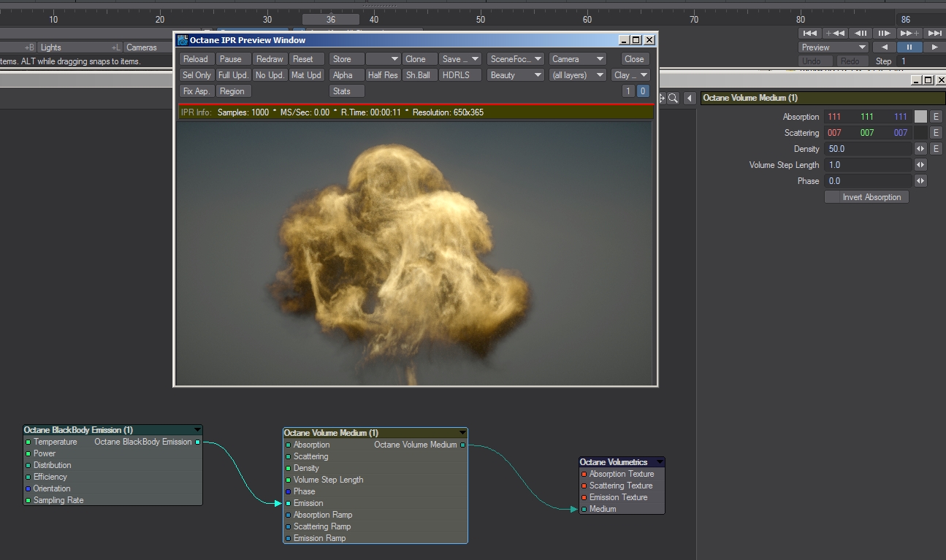Toggle the Alpha display button
This screenshot has height=560, width=946.
click(x=343, y=75)
